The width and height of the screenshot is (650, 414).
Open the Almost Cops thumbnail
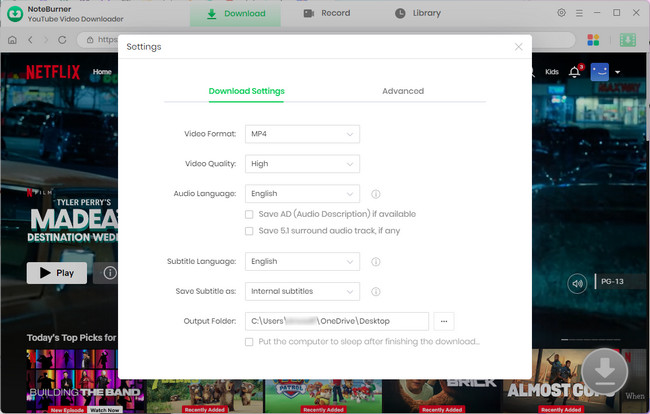tap(560, 381)
